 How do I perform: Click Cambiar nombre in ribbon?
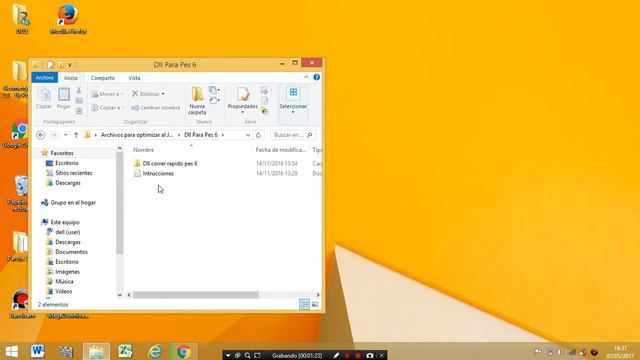[156, 108]
